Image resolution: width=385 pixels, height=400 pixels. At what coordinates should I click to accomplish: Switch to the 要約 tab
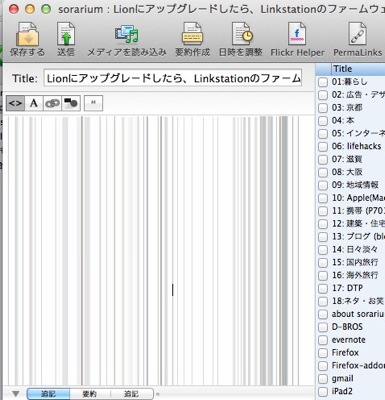coord(90,394)
